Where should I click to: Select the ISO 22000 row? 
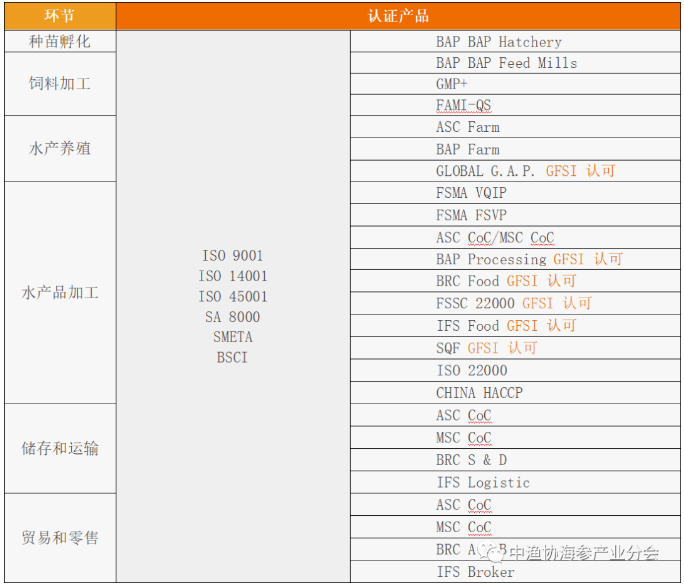click(515, 371)
